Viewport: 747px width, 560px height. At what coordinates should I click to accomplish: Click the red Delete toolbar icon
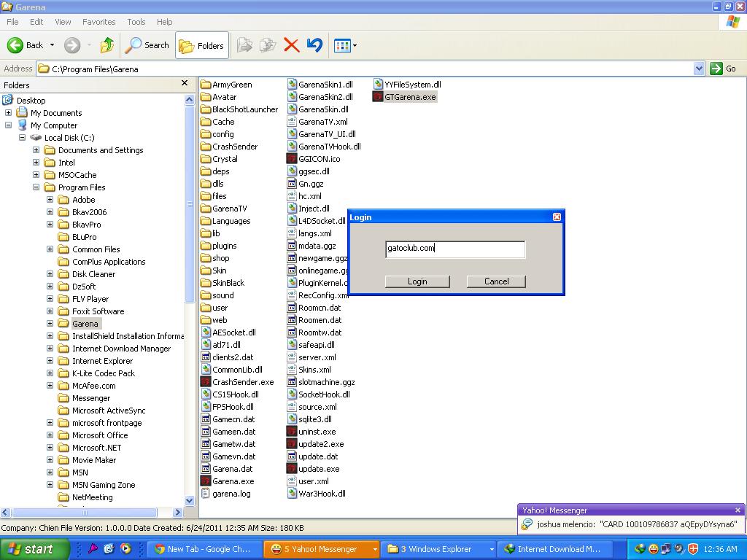coord(291,45)
